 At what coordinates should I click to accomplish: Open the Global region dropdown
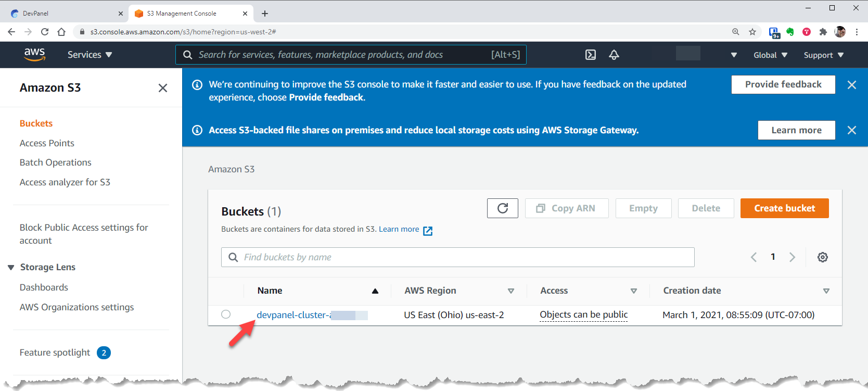pyautogui.click(x=770, y=55)
